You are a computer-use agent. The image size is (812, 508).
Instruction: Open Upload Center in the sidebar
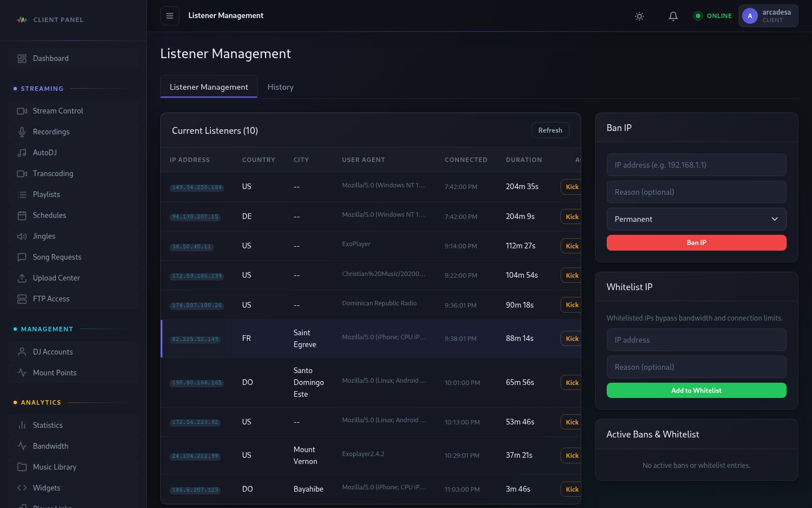point(56,278)
